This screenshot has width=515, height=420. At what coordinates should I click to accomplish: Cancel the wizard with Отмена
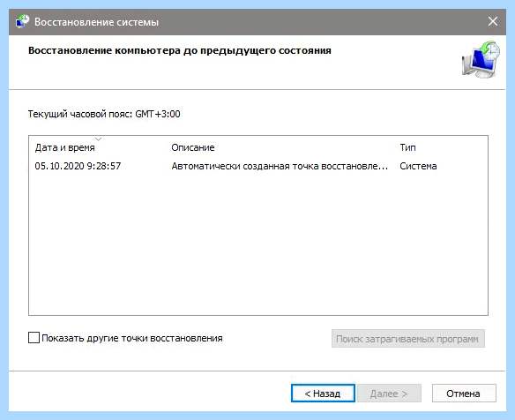pyautogui.click(x=464, y=393)
